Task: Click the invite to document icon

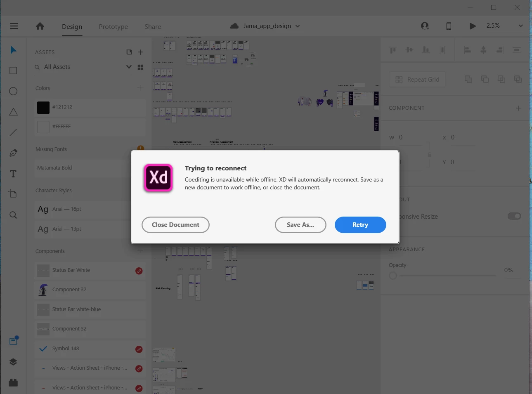Action: click(425, 26)
